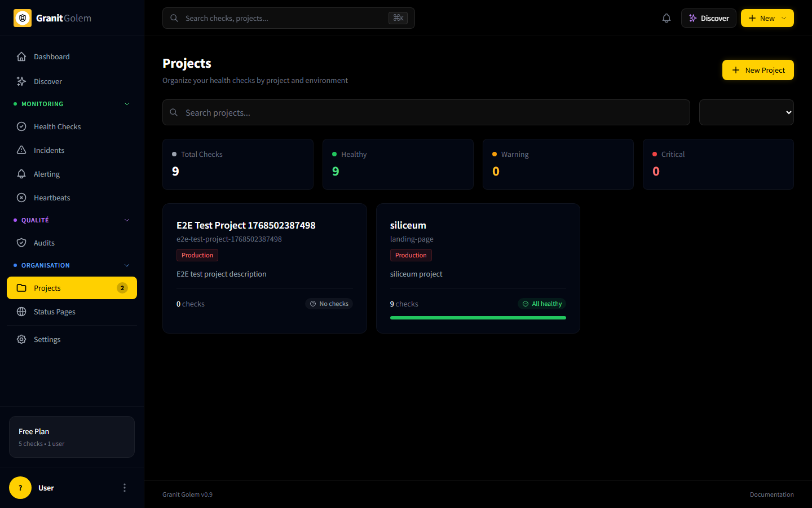
Task: Click the Dashboard home icon
Action: (21, 56)
